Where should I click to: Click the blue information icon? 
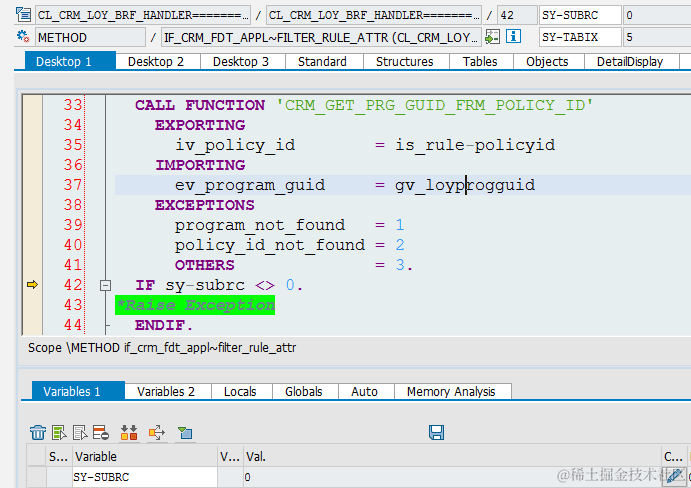pyautogui.click(x=513, y=36)
